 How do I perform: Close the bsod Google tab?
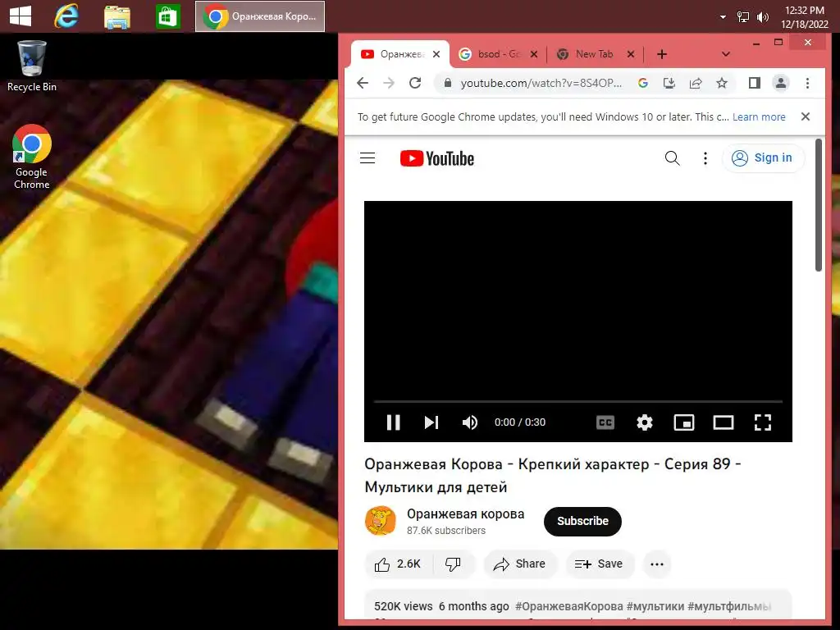tap(533, 54)
